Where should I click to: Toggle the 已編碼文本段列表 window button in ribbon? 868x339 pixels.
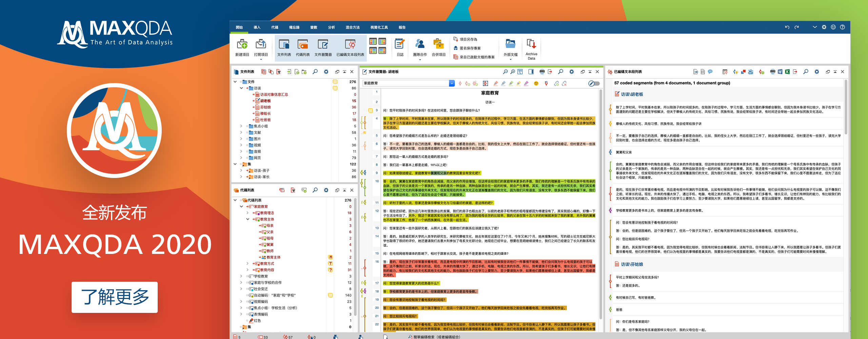pos(350,48)
